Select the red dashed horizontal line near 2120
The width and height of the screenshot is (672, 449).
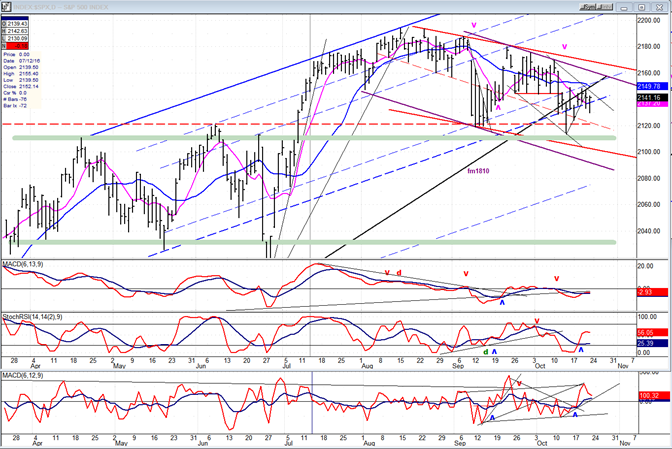296,124
